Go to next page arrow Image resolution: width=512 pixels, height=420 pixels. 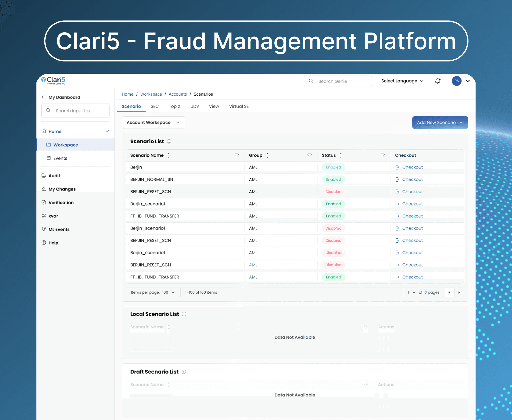[x=459, y=292]
